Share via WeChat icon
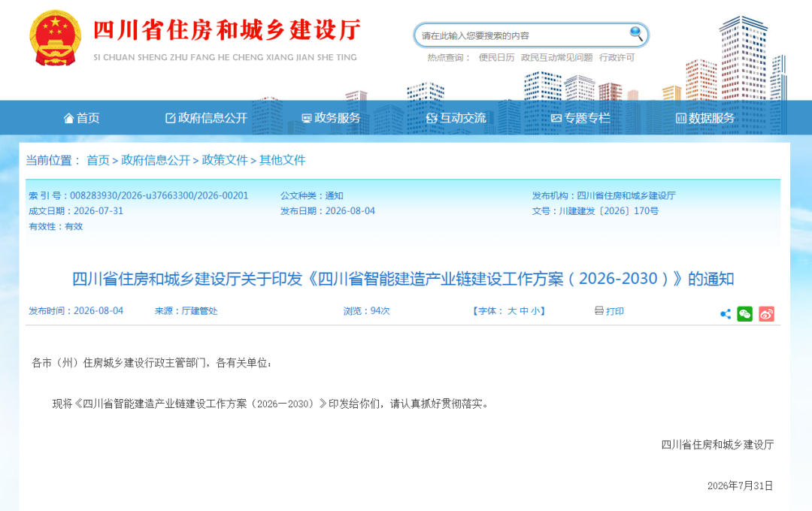The height and width of the screenshot is (511, 812). point(744,314)
